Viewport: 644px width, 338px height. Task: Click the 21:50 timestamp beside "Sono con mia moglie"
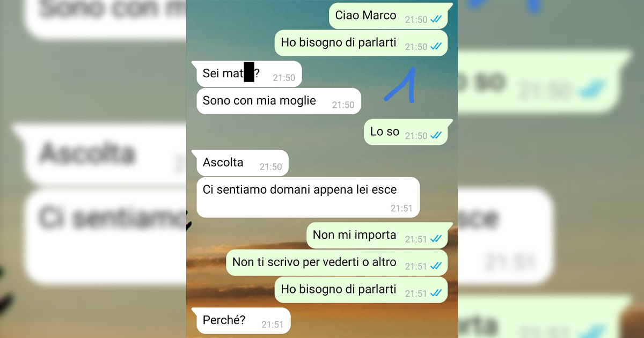tap(343, 105)
